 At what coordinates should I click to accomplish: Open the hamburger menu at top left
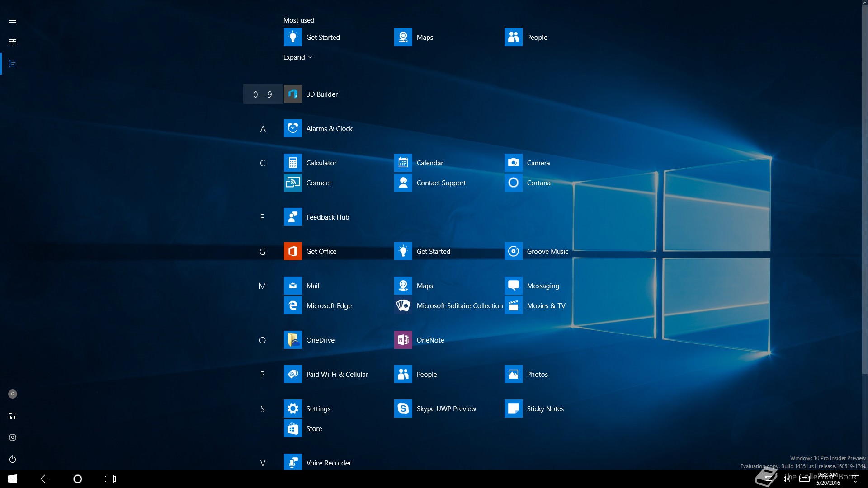pyautogui.click(x=13, y=20)
